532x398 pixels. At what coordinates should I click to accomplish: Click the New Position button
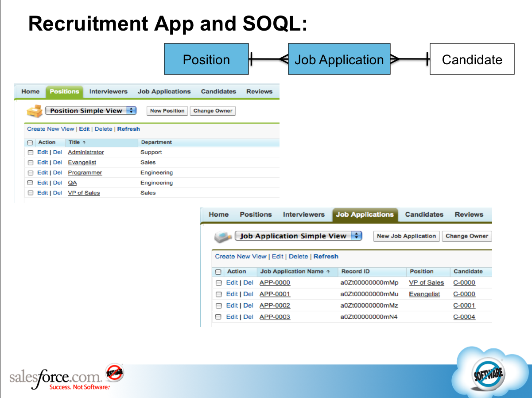[167, 110]
